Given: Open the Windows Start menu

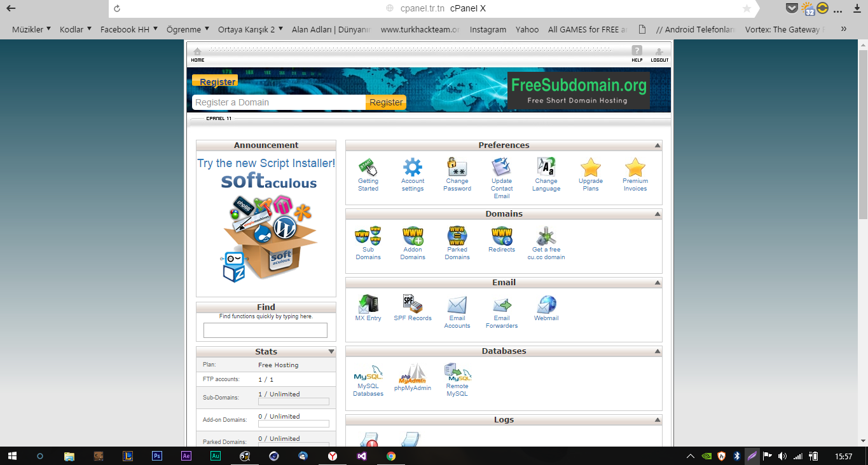Looking at the screenshot, I should click(11, 455).
